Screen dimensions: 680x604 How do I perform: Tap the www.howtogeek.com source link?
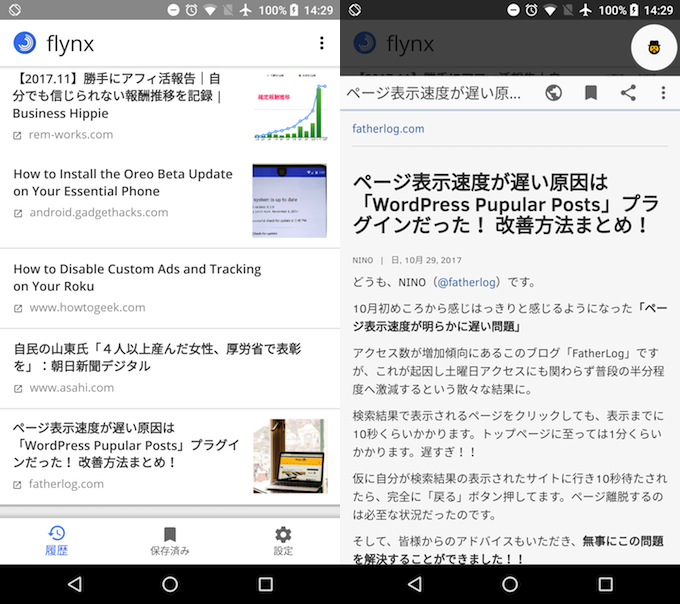pos(87,307)
